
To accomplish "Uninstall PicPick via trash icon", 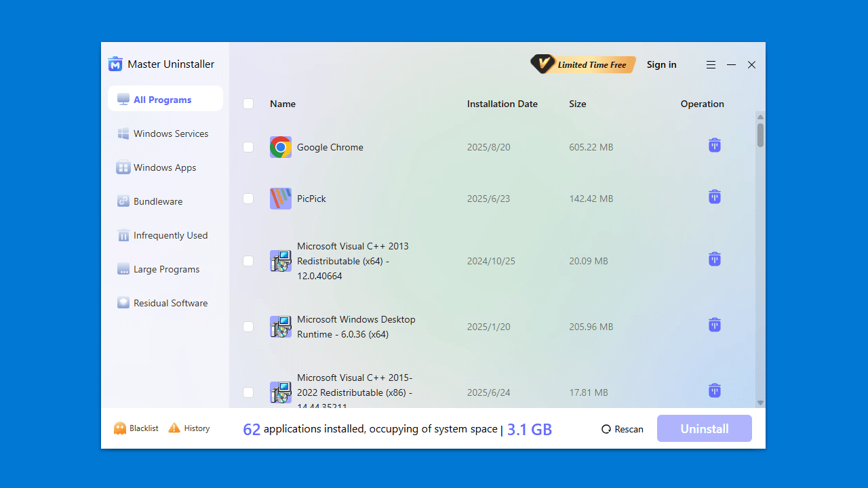I will (x=715, y=197).
